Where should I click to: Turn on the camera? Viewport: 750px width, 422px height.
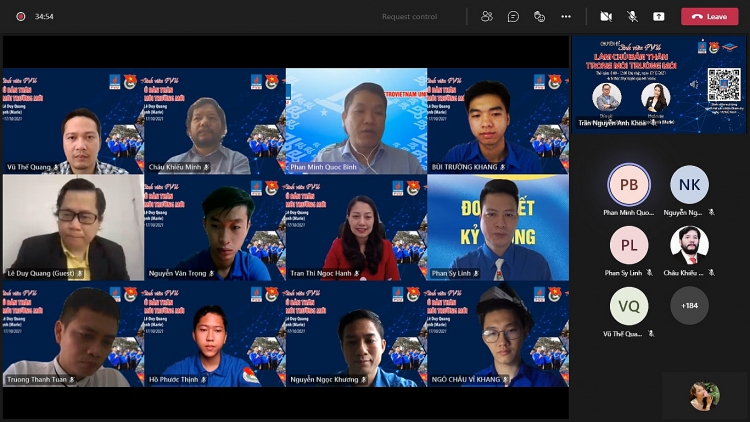tap(605, 16)
